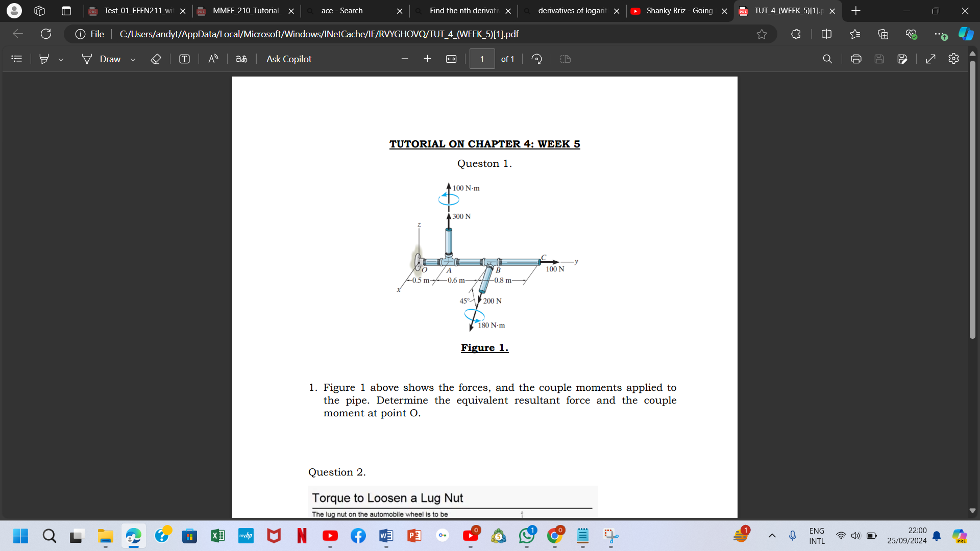This screenshot has width=980, height=551.
Task: Search within the PDF document
Action: point(828,59)
